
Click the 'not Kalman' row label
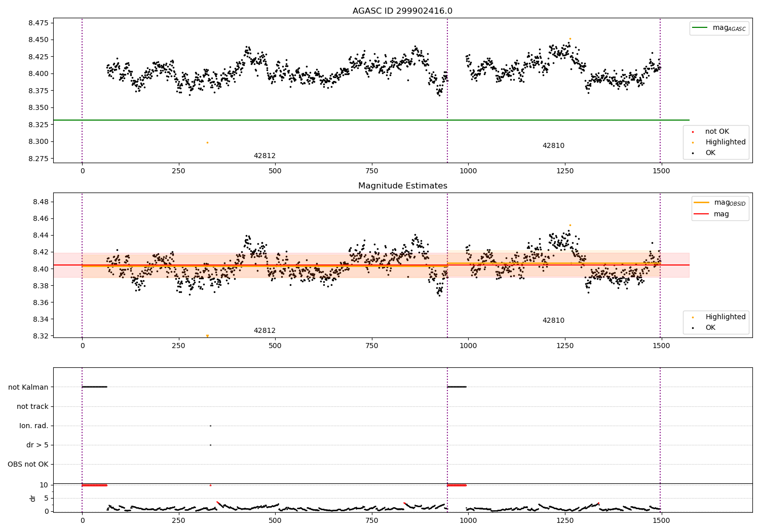click(28, 388)
